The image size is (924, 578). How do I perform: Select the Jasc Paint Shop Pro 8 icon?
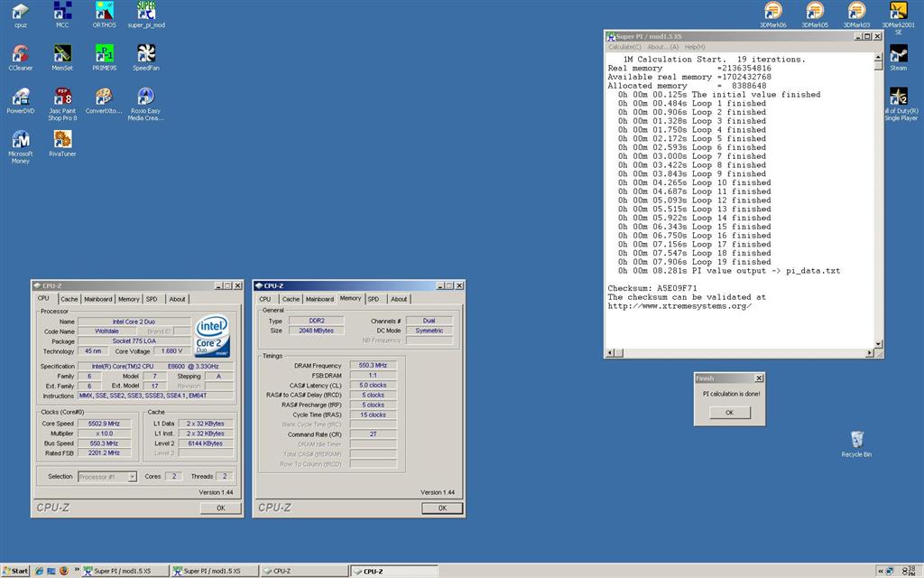62,104
